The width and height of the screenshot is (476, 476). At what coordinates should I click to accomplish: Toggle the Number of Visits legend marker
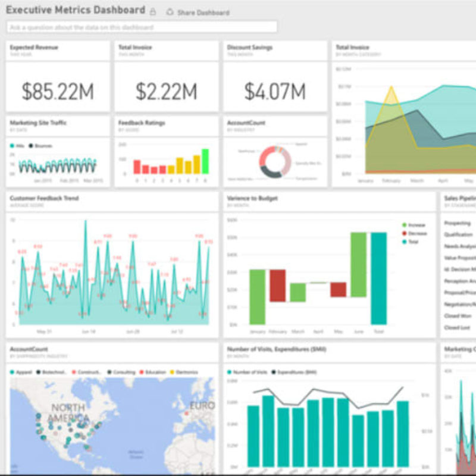pyautogui.click(x=230, y=372)
